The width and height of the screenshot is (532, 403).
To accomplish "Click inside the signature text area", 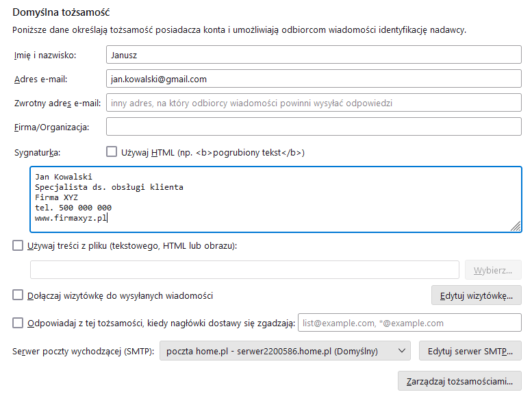I will (x=275, y=199).
